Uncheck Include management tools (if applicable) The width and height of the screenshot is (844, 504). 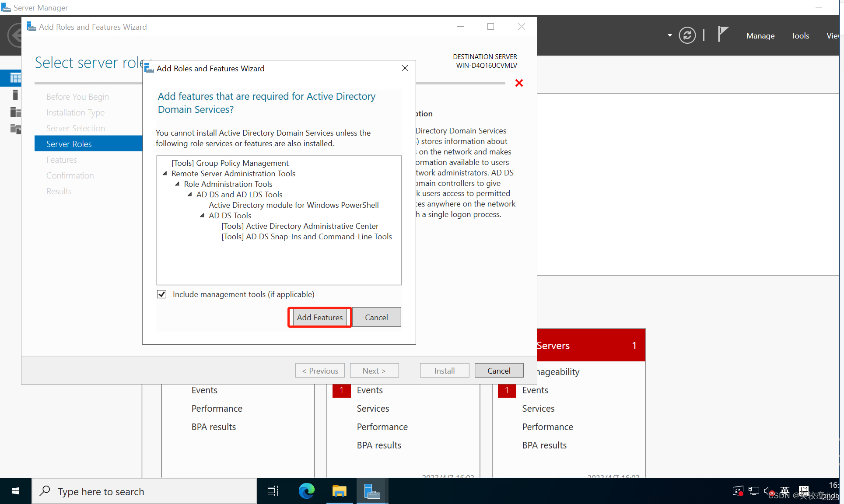[x=161, y=294]
